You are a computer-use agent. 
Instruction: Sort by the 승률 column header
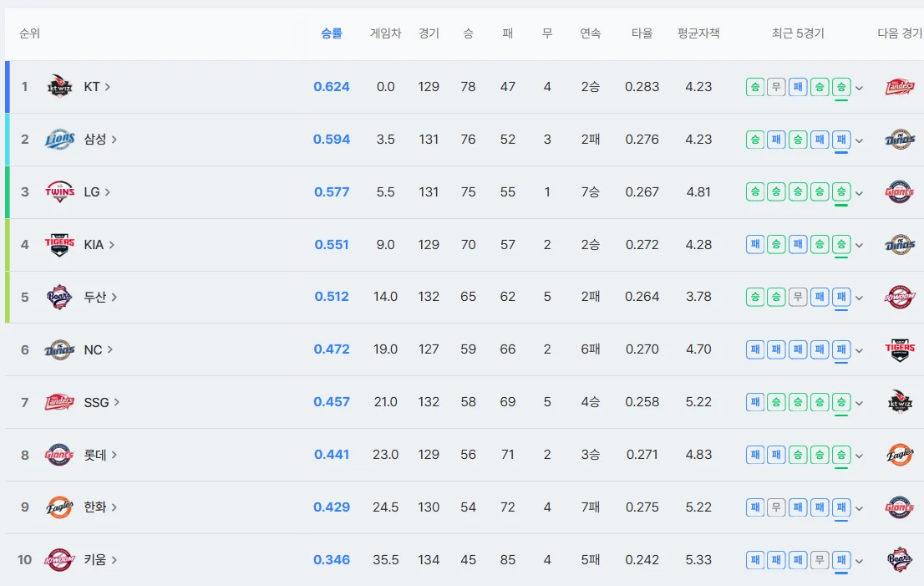click(x=331, y=33)
